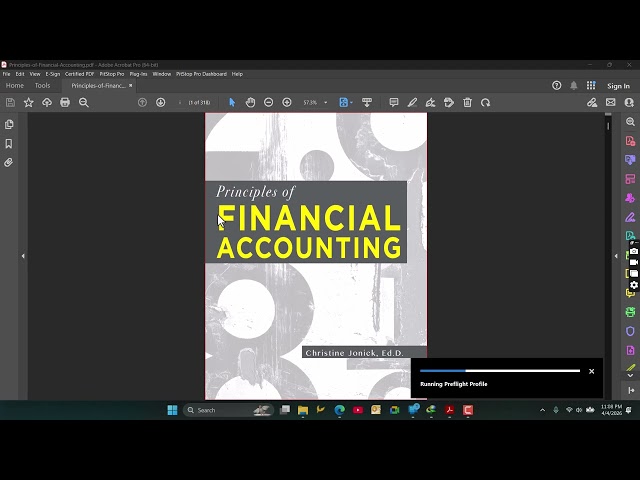
Task: Click the fit page view icon
Action: (x=344, y=102)
